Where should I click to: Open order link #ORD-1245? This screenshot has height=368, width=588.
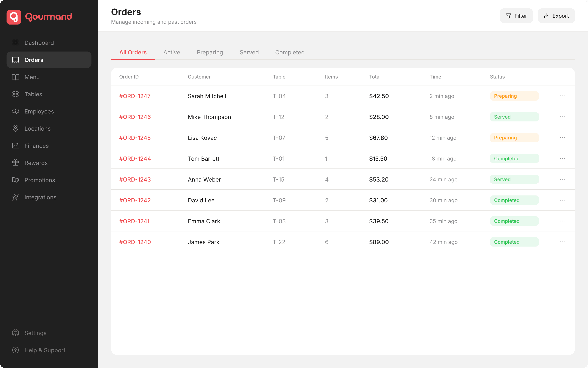(x=135, y=138)
